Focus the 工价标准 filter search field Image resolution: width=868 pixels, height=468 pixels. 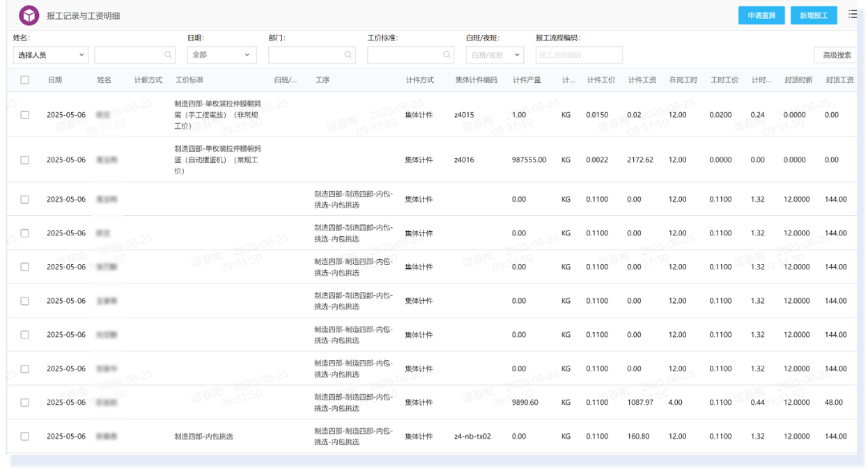point(411,55)
